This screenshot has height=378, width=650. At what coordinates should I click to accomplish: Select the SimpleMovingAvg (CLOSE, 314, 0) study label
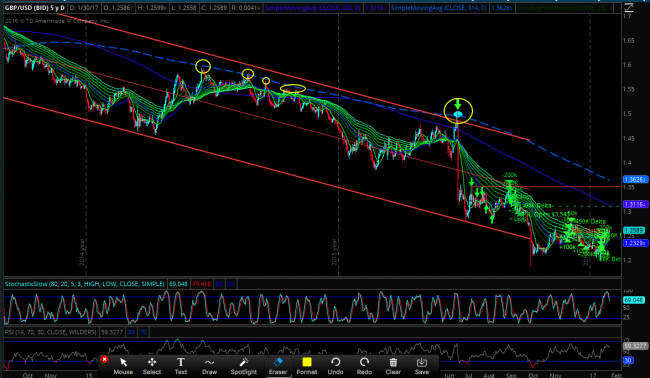click(x=439, y=7)
